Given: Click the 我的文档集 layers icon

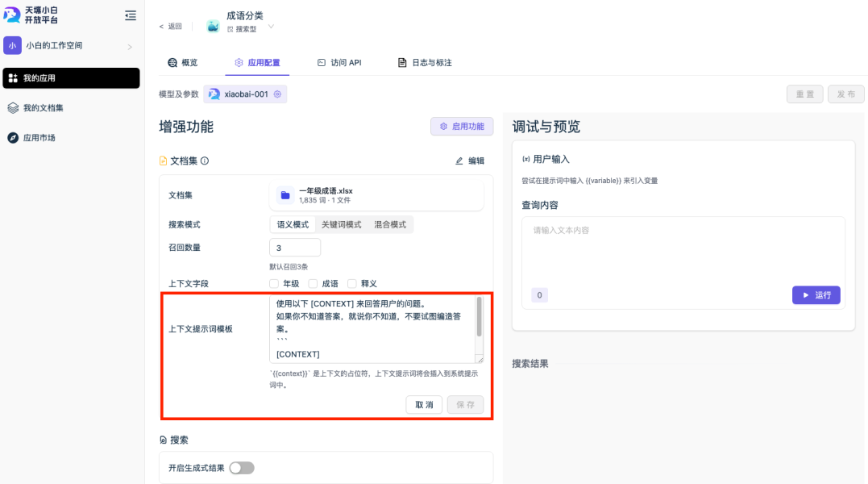Looking at the screenshot, I should tap(13, 108).
